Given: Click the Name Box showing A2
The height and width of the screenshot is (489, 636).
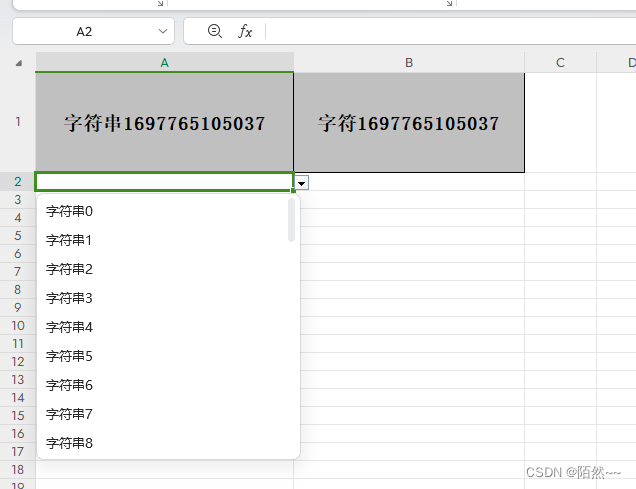Looking at the screenshot, I should pyautogui.click(x=94, y=31).
